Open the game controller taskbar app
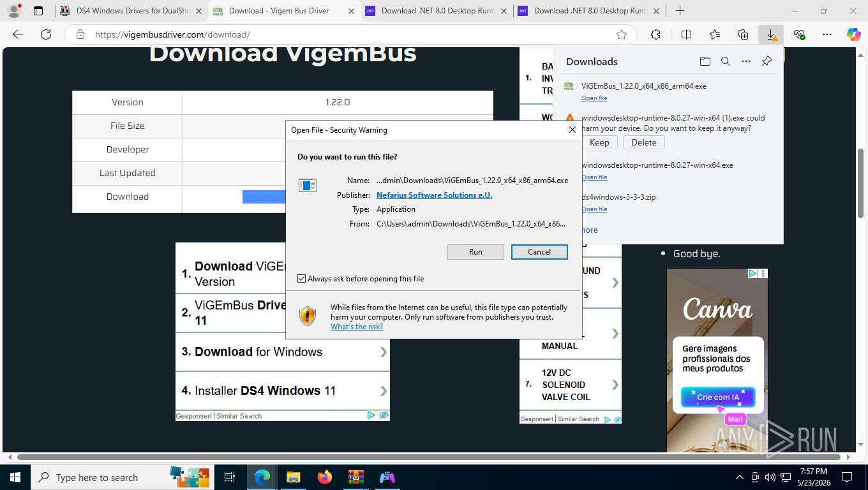The image size is (868, 490). tap(387, 477)
